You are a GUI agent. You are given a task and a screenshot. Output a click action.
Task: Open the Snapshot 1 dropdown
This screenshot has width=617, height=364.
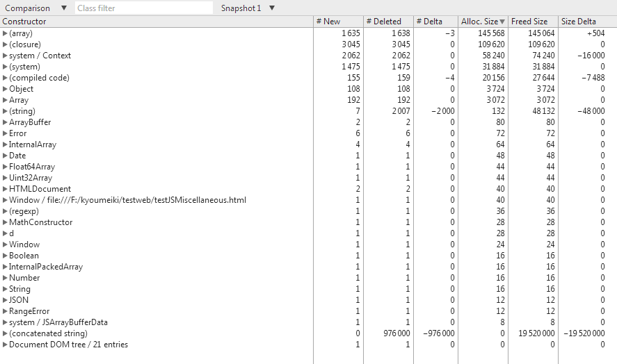(248, 8)
